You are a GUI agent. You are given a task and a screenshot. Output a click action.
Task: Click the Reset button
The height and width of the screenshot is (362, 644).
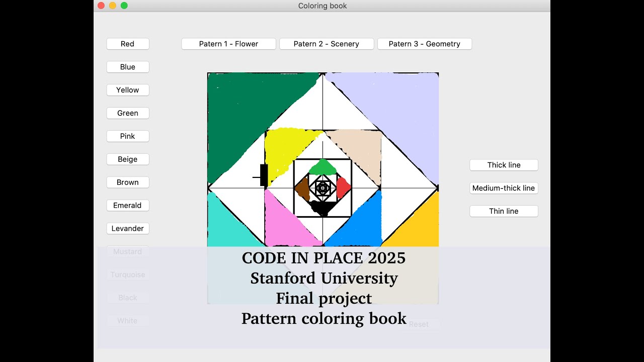[419, 324]
